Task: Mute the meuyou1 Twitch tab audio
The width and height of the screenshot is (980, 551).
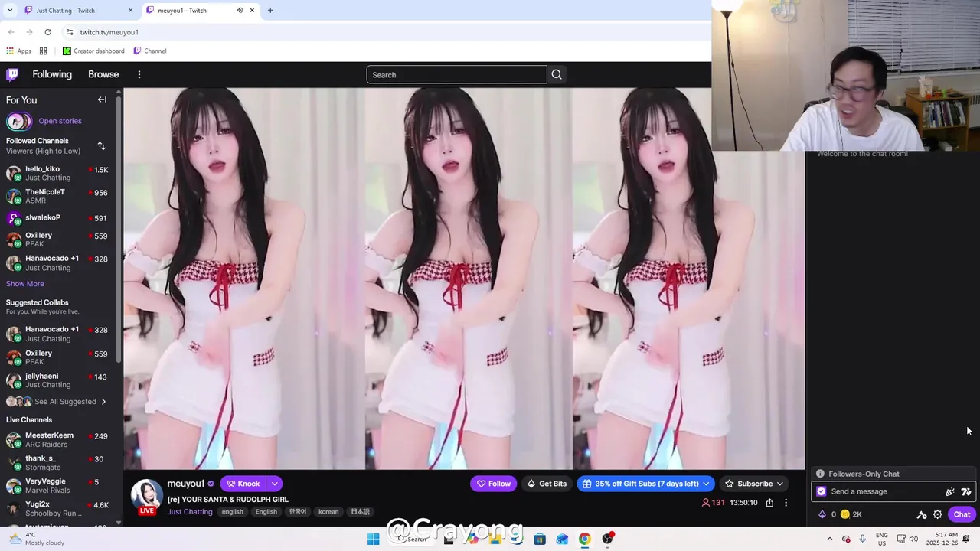Action: coord(240,10)
